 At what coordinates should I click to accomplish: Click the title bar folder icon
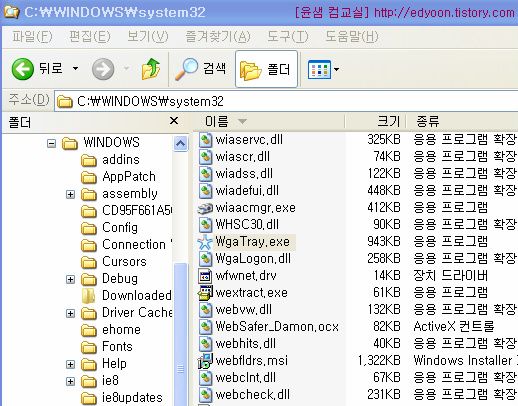(11, 12)
